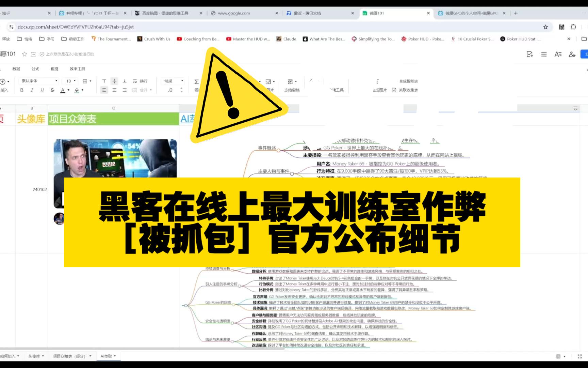Click the 头像库 header cell
Image resolution: width=588 pixels, height=368 pixels.
[x=32, y=119]
